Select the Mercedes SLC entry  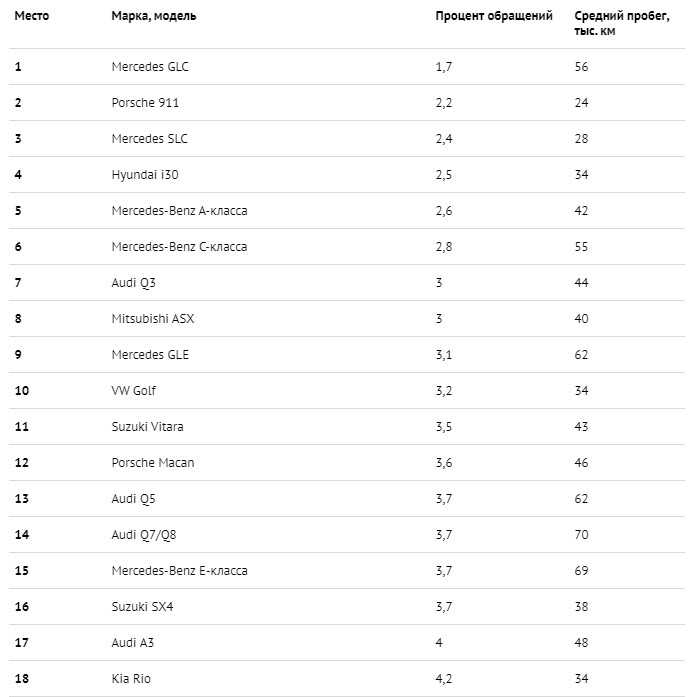[x=149, y=139]
